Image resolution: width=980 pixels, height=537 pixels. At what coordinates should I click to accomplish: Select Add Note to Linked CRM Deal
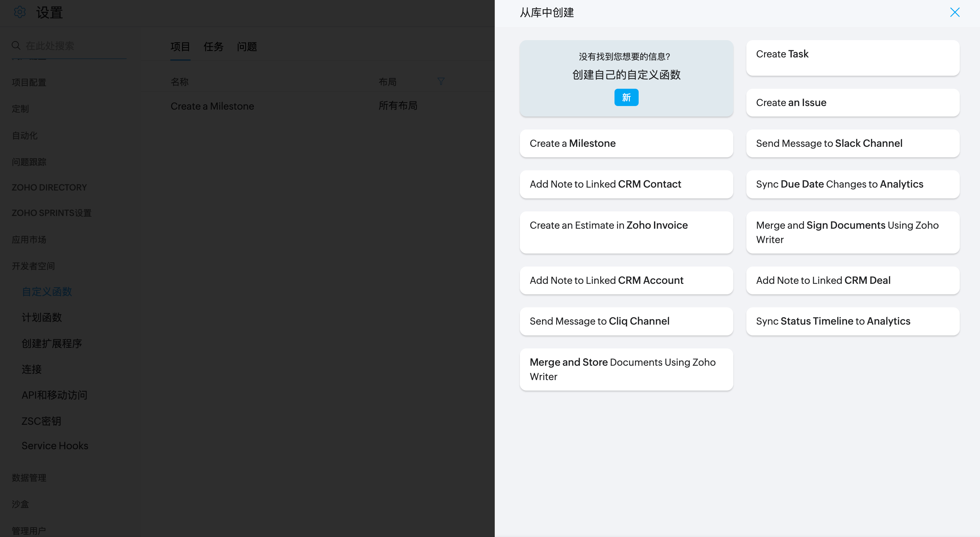click(x=852, y=280)
